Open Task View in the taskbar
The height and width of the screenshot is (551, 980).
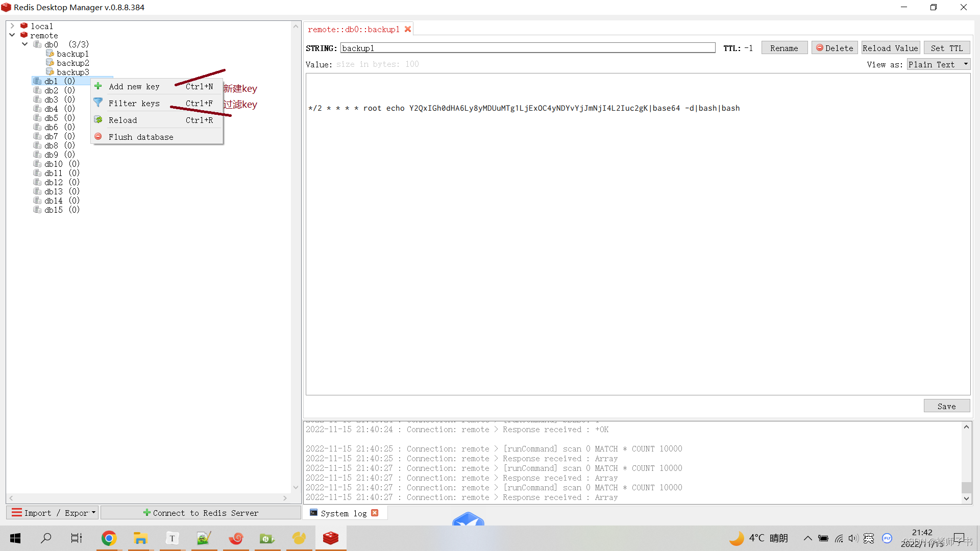point(77,538)
